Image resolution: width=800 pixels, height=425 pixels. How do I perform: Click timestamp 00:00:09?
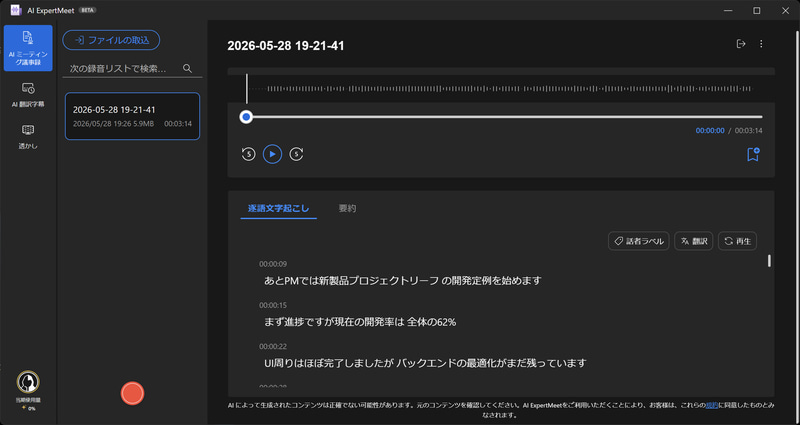click(x=273, y=264)
